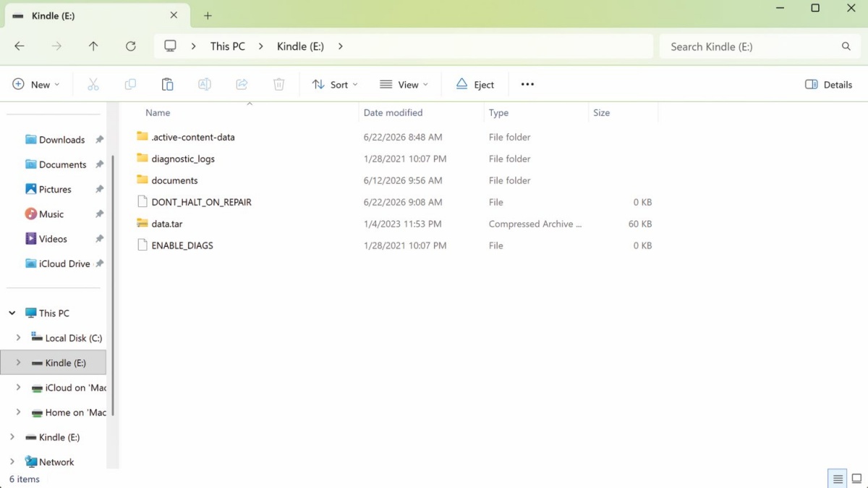Open Pictures in quick access
Screen dimensions: 868x488
pyautogui.click(x=55, y=190)
